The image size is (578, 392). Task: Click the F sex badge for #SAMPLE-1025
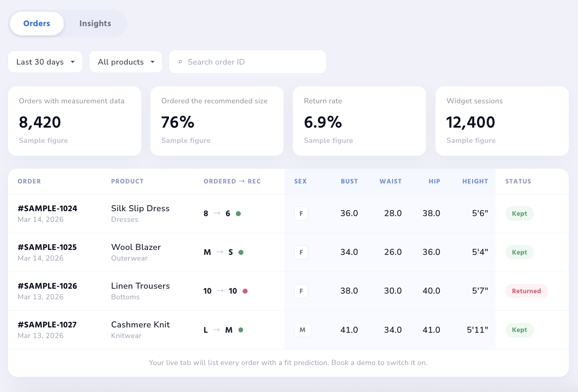301,252
